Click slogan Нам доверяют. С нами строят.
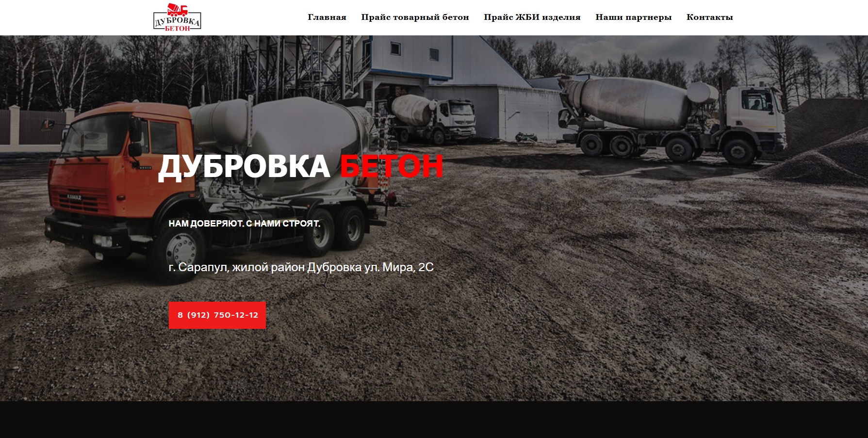This screenshot has height=438, width=868. [x=244, y=224]
